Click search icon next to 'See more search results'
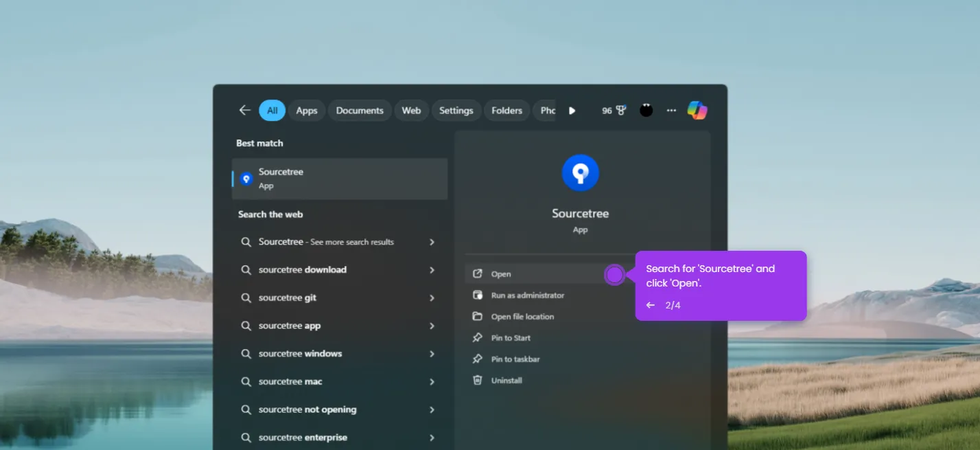This screenshot has width=980, height=450. point(246,242)
